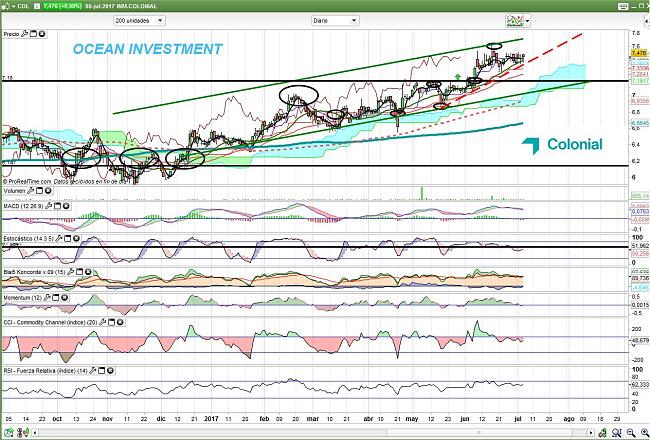The height and width of the screenshot is (440, 650).
Task: Collapse the right side panel arrow
Action: [x=647, y=21]
